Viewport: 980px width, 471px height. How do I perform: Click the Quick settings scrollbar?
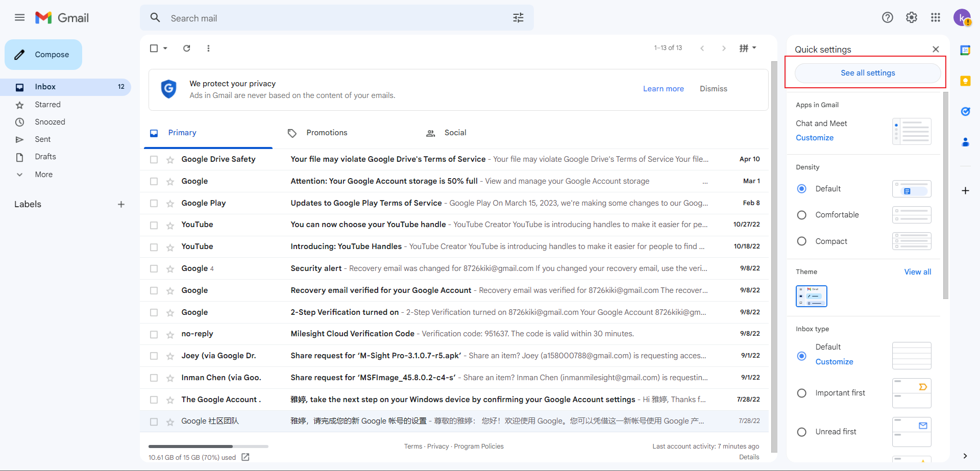tap(946, 195)
